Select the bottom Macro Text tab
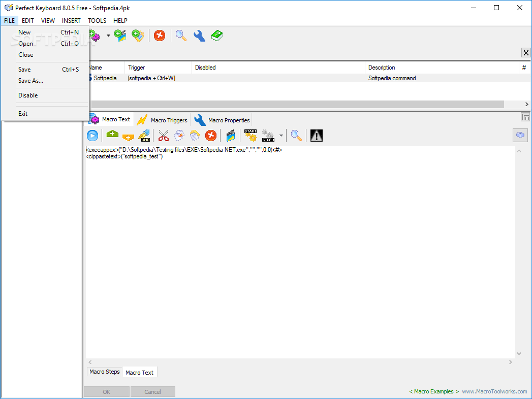Viewport: 532px width, 399px height. [x=139, y=372]
